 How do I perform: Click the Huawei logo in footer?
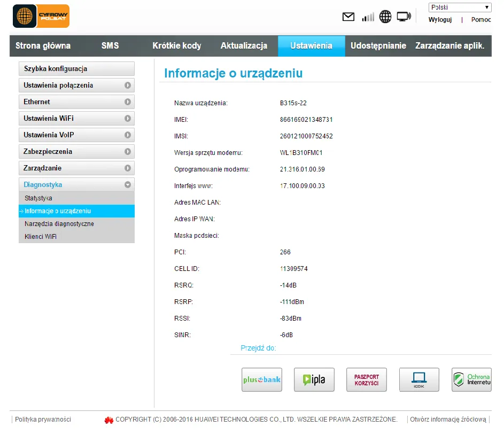[x=109, y=420]
